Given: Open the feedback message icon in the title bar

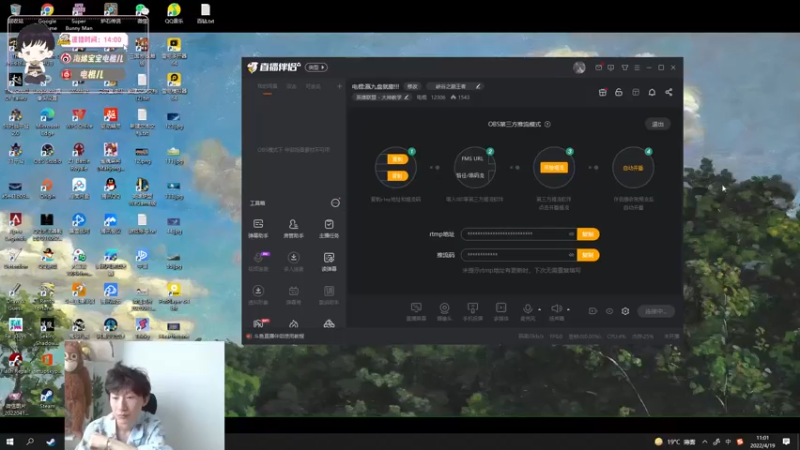Looking at the screenshot, I should coord(611,67).
